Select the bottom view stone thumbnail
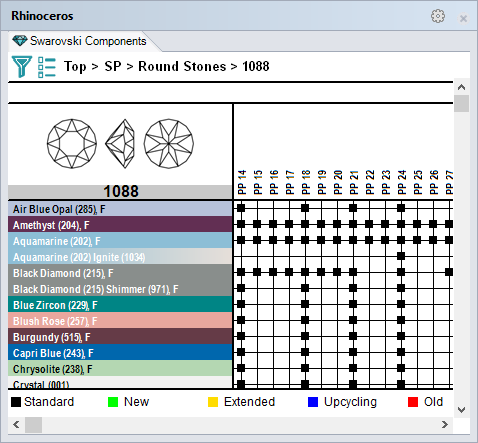 point(169,144)
